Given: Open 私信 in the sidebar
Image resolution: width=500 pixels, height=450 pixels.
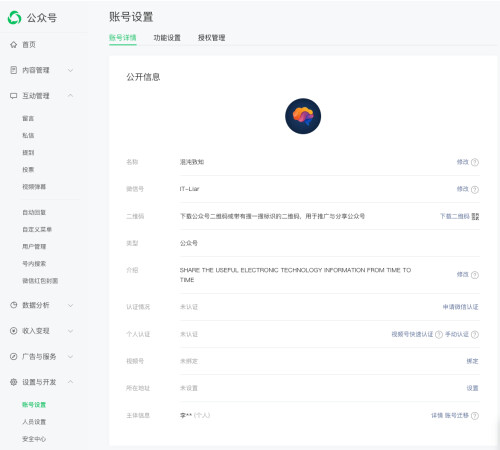Looking at the screenshot, I should click(28, 135).
